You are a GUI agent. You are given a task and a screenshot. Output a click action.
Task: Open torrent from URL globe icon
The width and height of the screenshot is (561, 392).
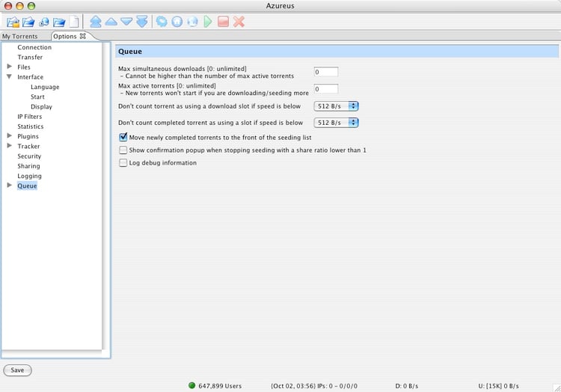coord(43,22)
